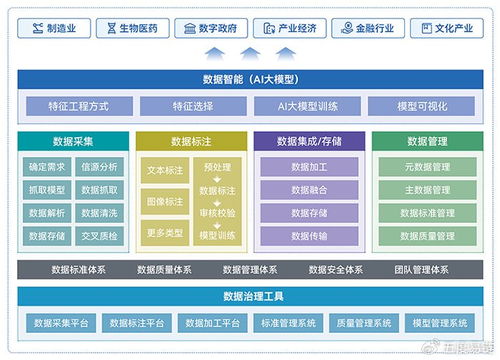Viewport: 500px width, 360px height.
Task: Select the 模型训练 step in yellow panel
Action: 217,235
